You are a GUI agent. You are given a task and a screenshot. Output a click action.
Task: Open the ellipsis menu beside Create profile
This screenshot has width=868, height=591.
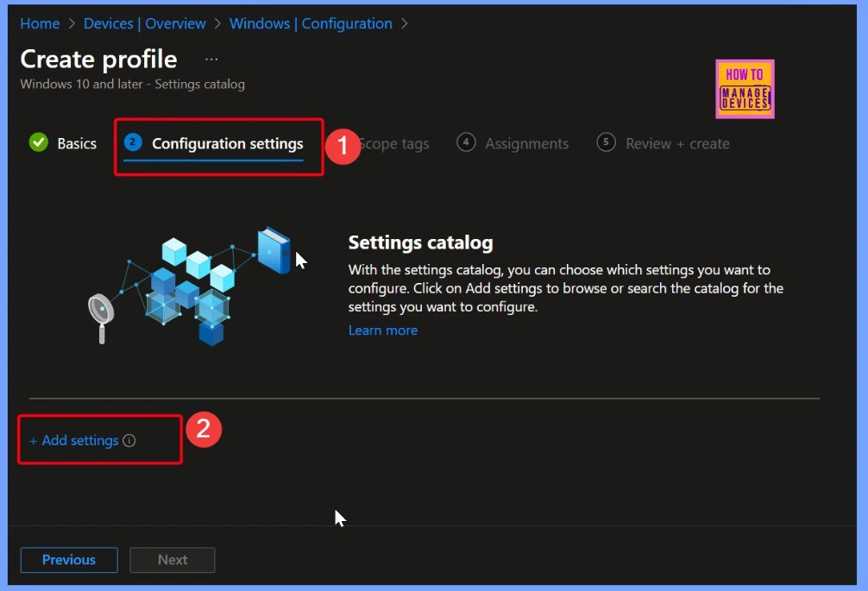[211, 59]
